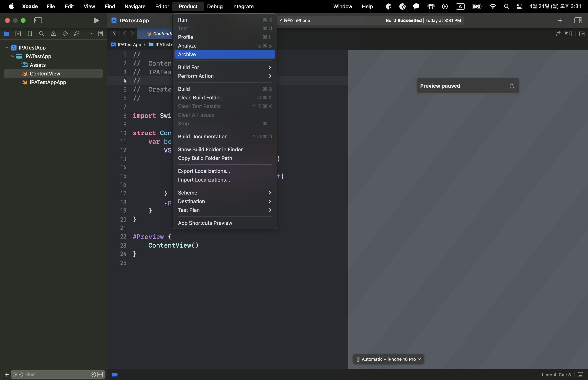Screen dimensions: 588x380
Task: Open the Breakpoint navigator icon
Action: click(89, 34)
